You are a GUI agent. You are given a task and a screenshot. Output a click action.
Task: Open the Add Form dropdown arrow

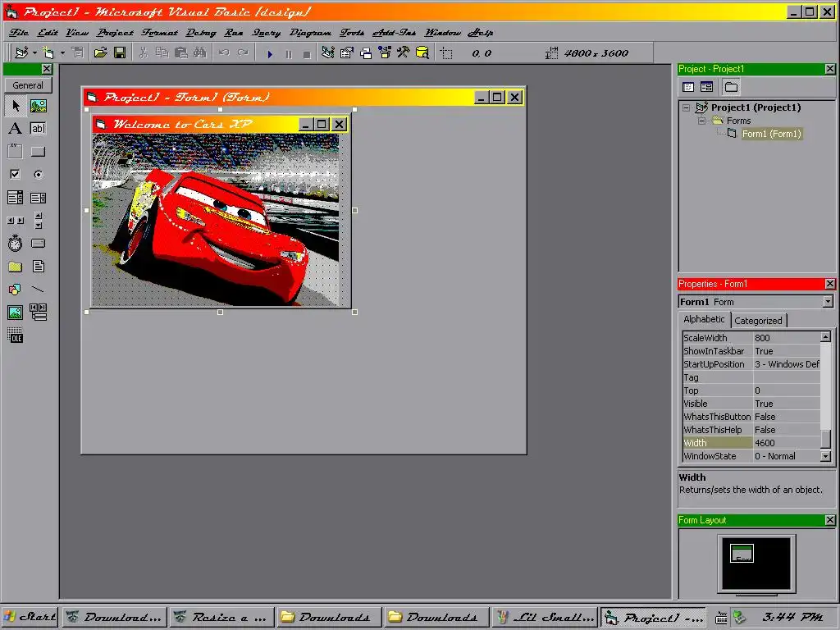pyautogui.click(x=62, y=53)
